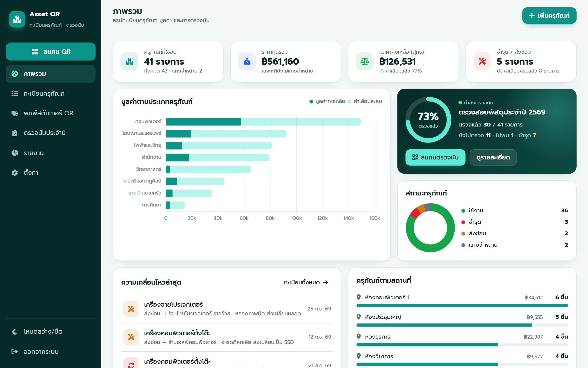Toggle ค่าเสื่อมสะสม legend in chart

[365, 101]
